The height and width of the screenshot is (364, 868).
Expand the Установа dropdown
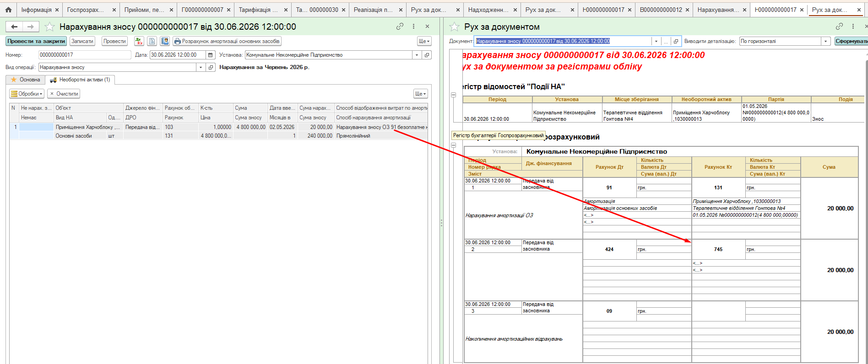pyautogui.click(x=417, y=55)
